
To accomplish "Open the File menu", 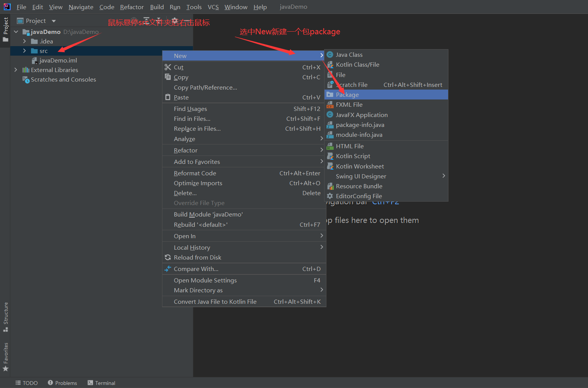I will click(x=21, y=7).
